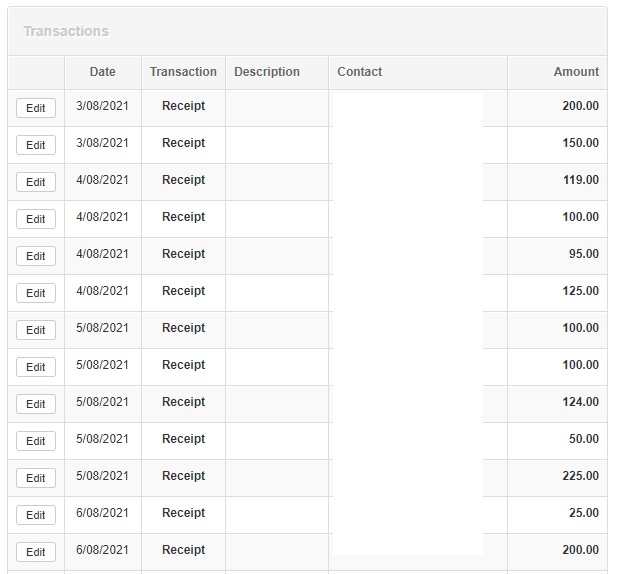Open Edit for the 119.00 receipt
The image size is (618, 574).
pos(36,182)
